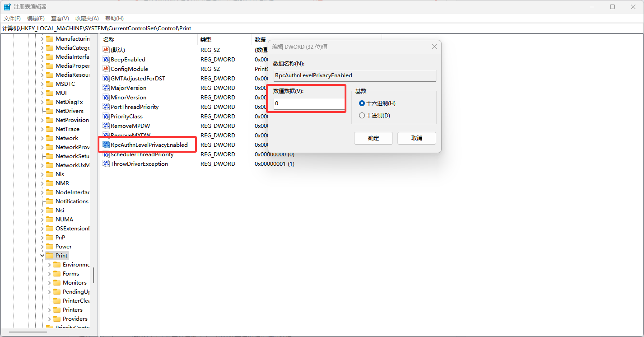Click the Print folder icon in tree

(x=50, y=255)
